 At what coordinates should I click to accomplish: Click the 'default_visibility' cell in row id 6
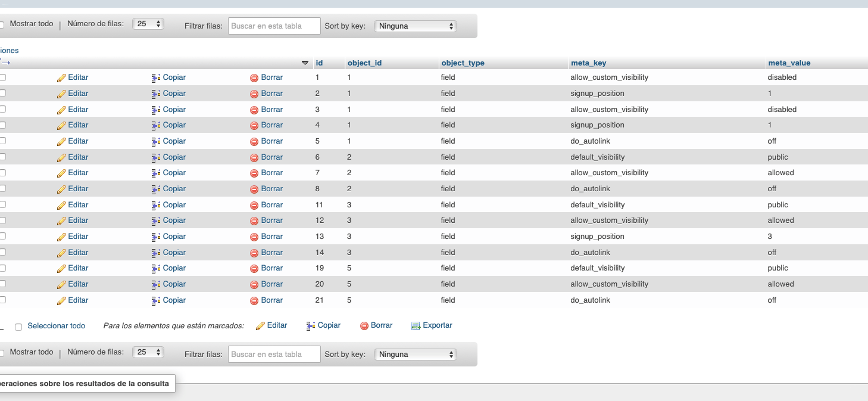pyautogui.click(x=598, y=157)
